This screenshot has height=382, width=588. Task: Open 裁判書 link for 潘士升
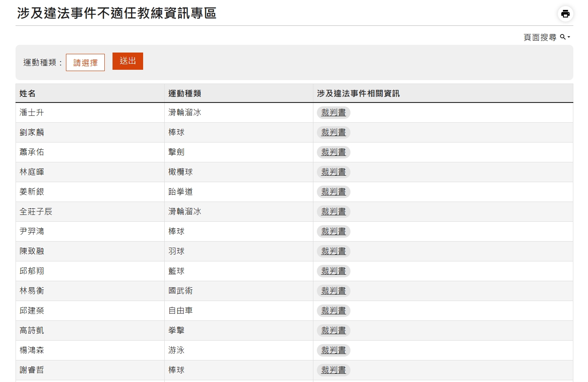click(334, 112)
